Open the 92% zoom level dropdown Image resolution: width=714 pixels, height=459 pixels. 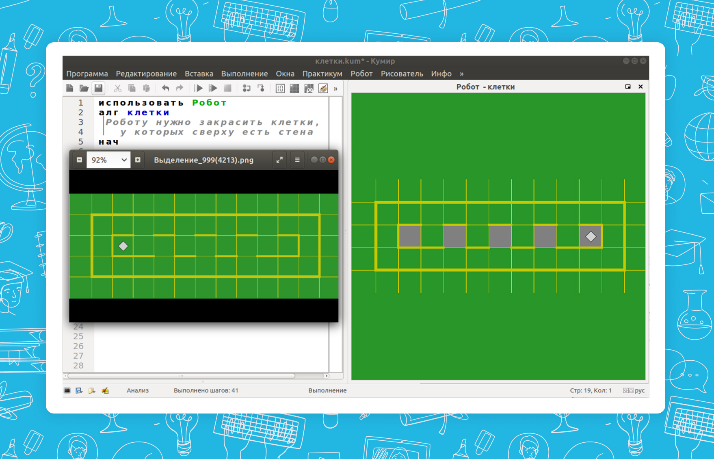[108, 159]
